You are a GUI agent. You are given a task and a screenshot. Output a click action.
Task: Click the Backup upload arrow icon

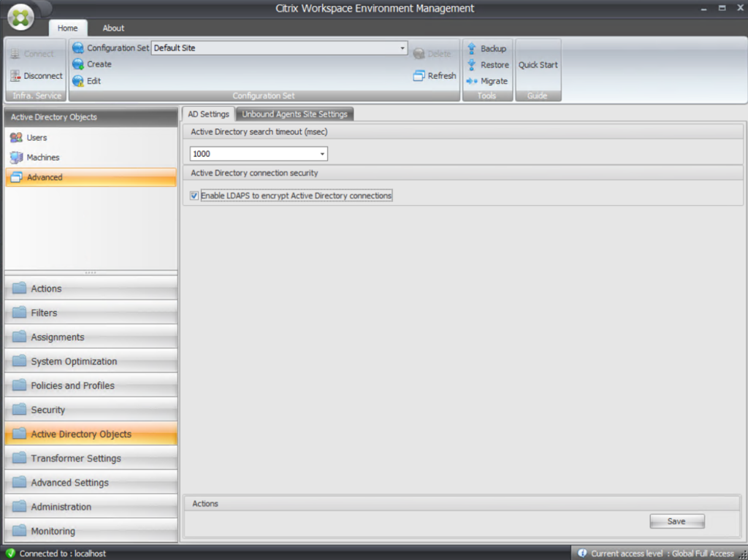pos(472,48)
